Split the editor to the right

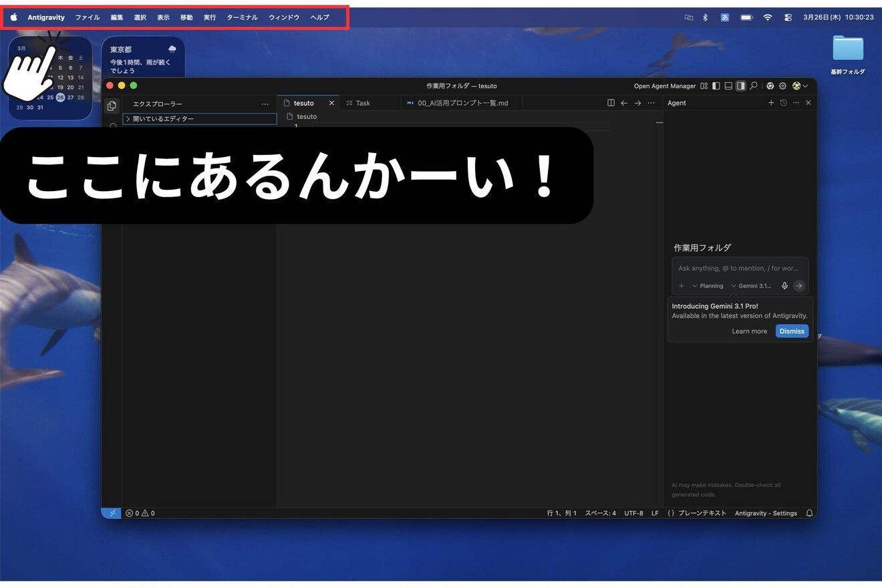(x=611, y=103)
